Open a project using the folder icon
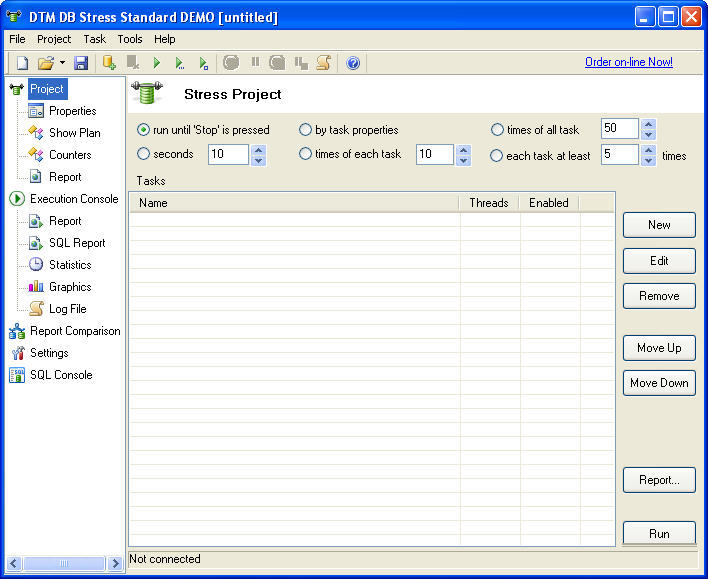The image size is (708, 579). coord(46,63)
